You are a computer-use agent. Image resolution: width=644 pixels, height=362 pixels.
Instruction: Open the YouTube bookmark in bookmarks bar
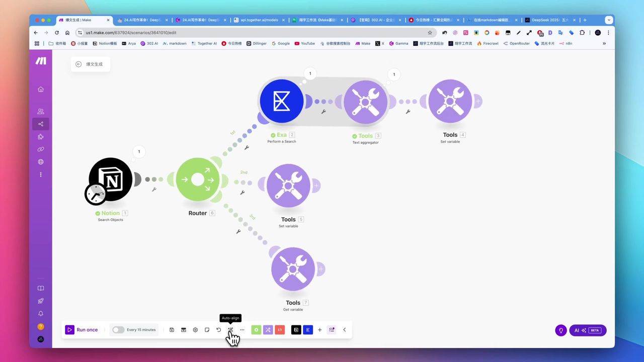pos(304,44)
